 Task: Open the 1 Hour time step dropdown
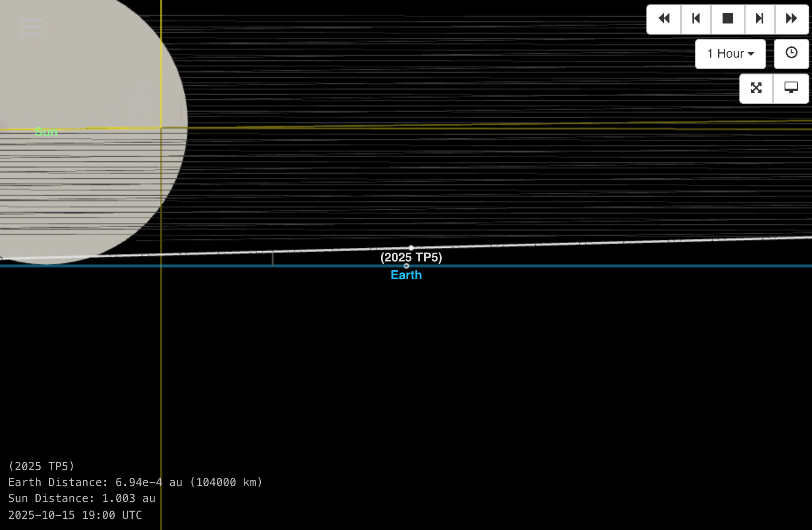click(730, 54)
